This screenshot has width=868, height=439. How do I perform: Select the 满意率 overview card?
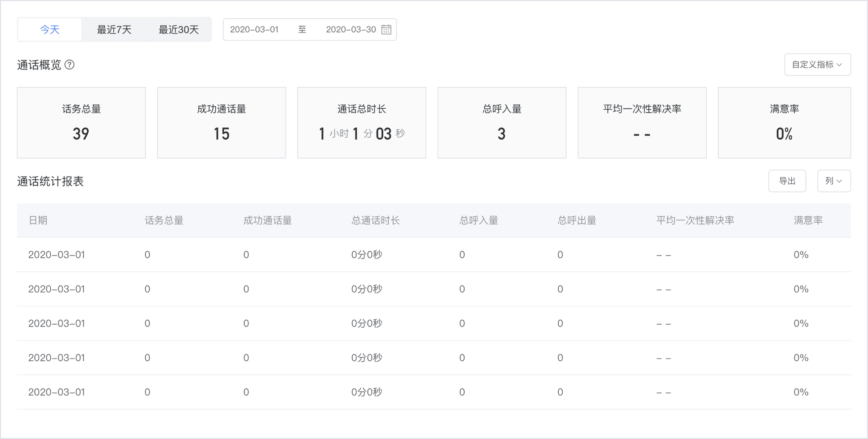784,123
